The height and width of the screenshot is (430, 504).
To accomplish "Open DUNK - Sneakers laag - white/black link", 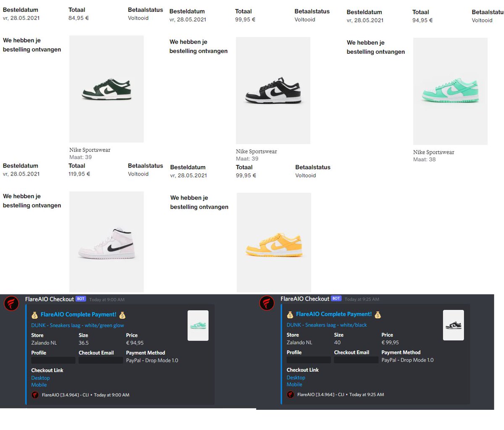I will pos(327,325).
